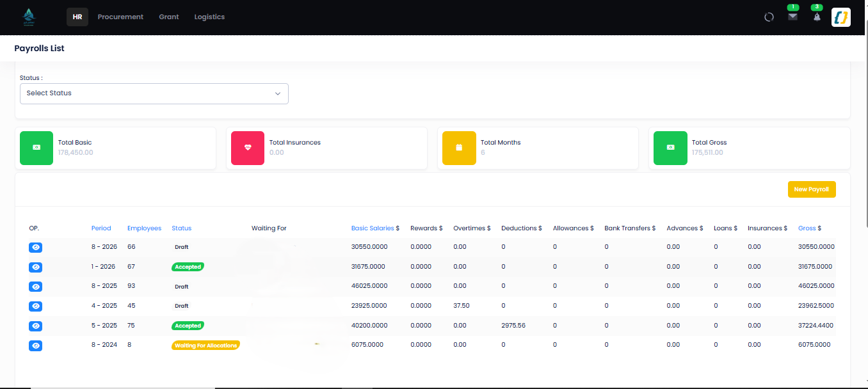Open the Logistics menu
Screen dimensions: 868x389
click(209, 17)
